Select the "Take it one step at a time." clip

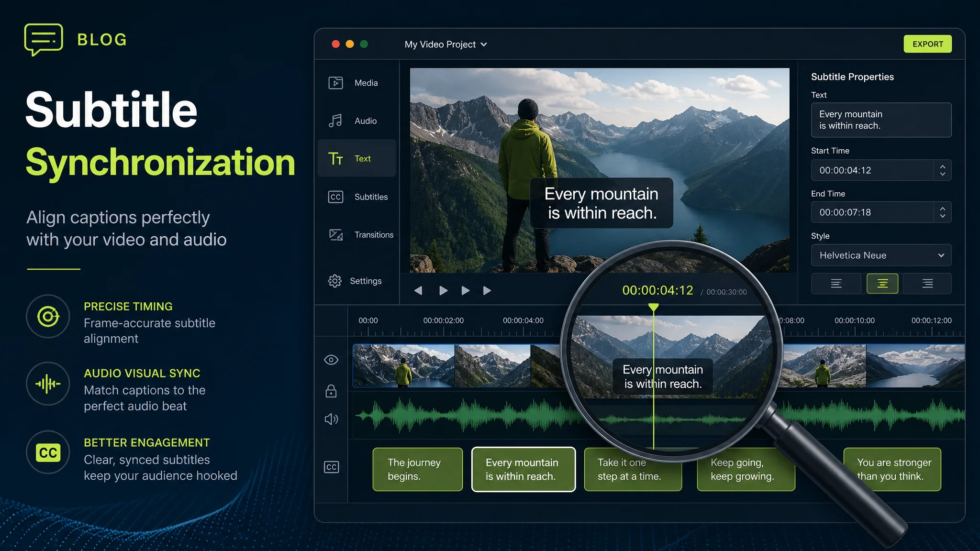633,469
